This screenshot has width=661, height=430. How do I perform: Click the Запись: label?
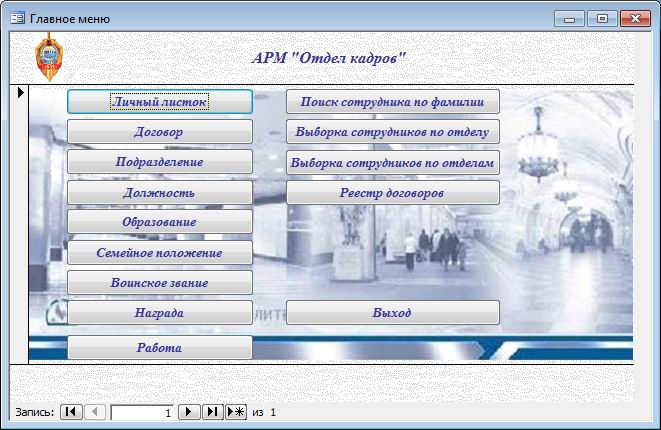point(35,412)
